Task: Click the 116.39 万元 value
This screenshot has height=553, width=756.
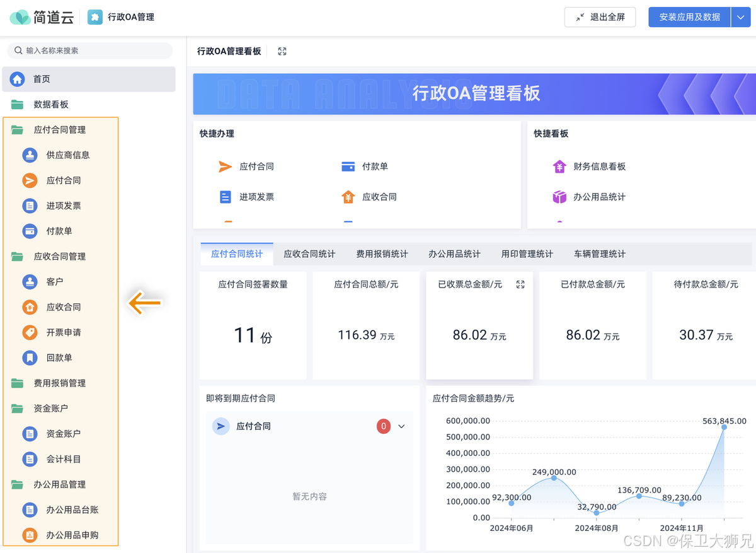Action: pos(366,335)
